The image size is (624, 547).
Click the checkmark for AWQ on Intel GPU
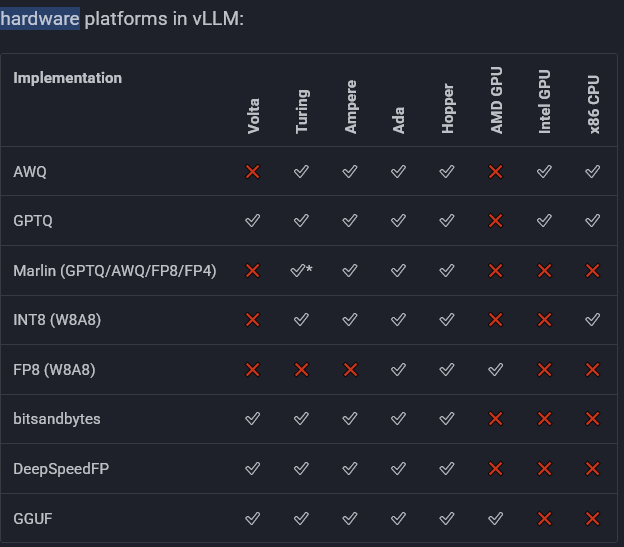[544, 172]
